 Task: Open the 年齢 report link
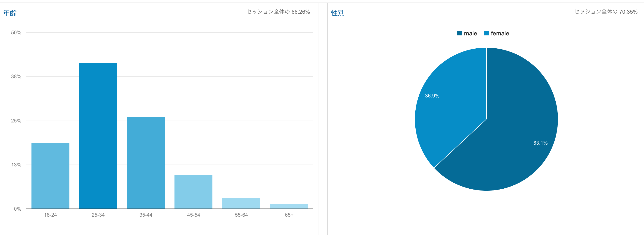(10, 13)
